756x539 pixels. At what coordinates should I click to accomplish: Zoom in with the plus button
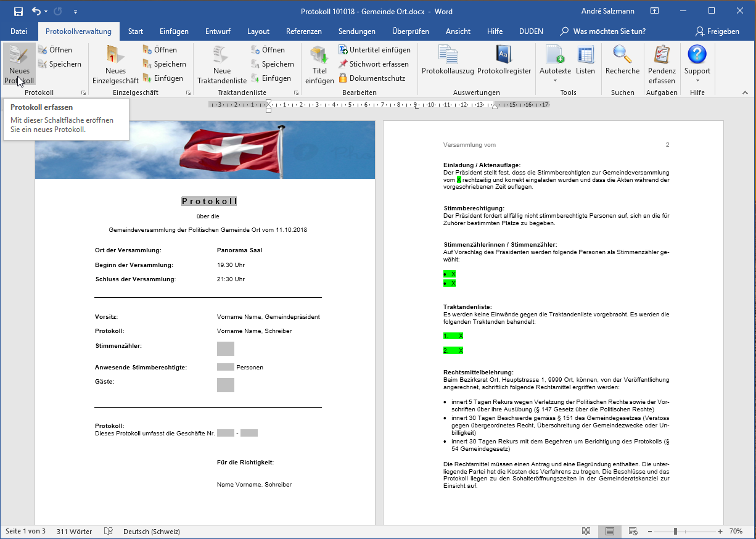[720, 532]
